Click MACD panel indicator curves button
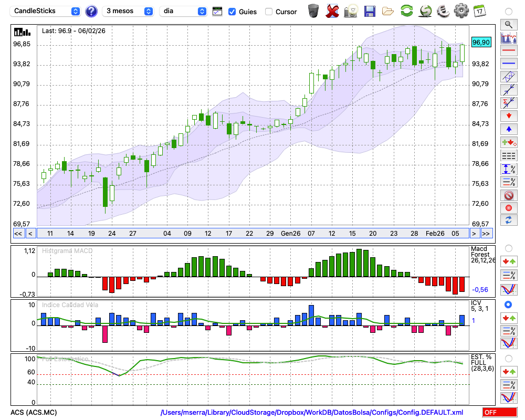This screenshot has width=525, height=420. point(509,289)
